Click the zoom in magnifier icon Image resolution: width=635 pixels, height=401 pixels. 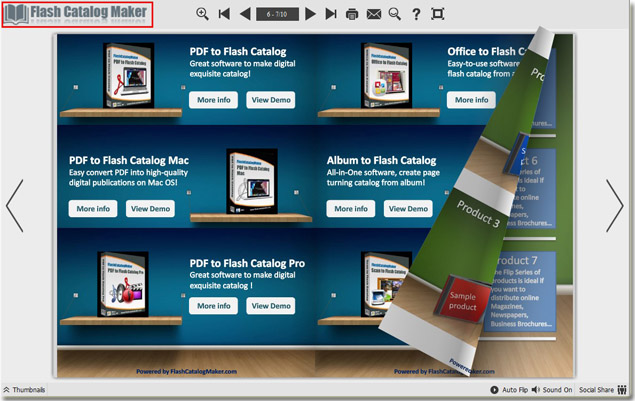point(202,14)
